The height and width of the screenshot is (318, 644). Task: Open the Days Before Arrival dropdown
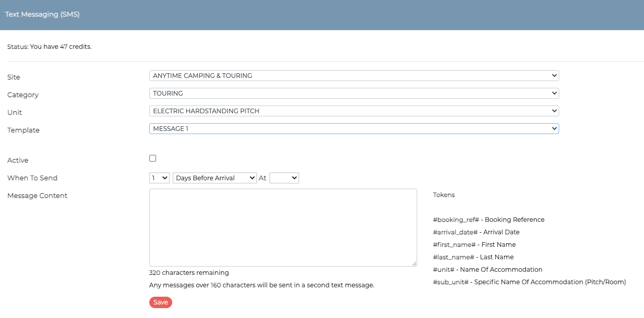(x=215, y=178)
